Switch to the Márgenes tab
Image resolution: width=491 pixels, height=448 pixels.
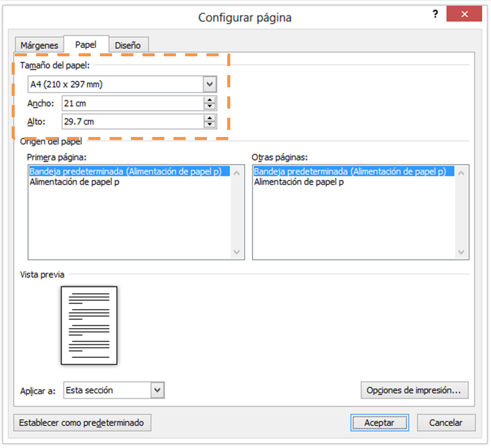click(39, 45)
